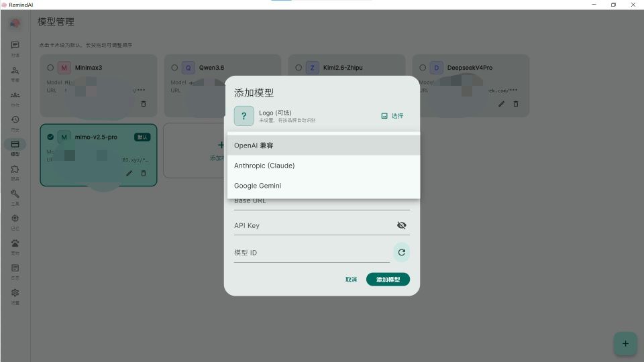Focus the Base URL input field
This screenshot has width=644, height=362.
pyautogui.click(x=321, y=202)
